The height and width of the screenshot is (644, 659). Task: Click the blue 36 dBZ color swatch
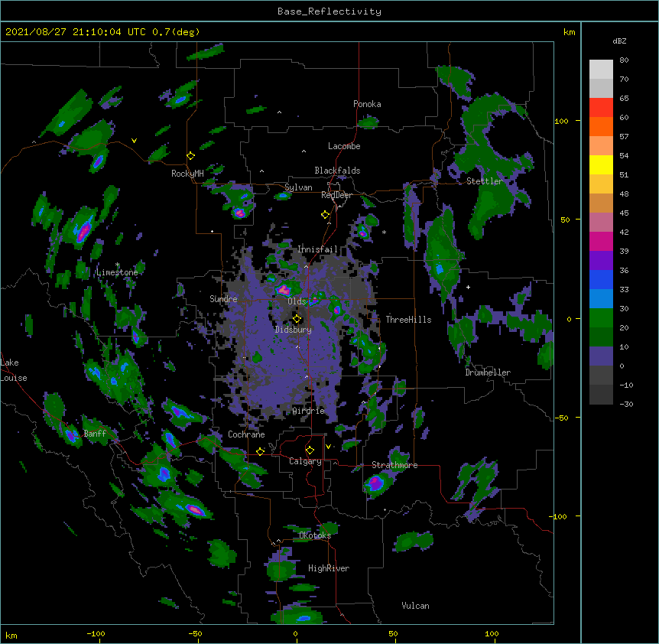tap(601, 279)
